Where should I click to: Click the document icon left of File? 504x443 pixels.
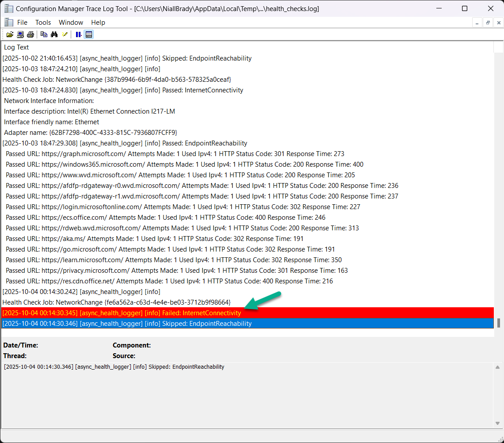pyautogui.click(x=8, y=23)
